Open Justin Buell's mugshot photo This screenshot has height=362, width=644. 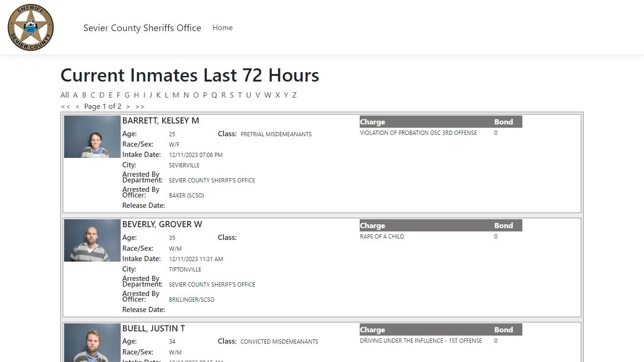point(92,343)
